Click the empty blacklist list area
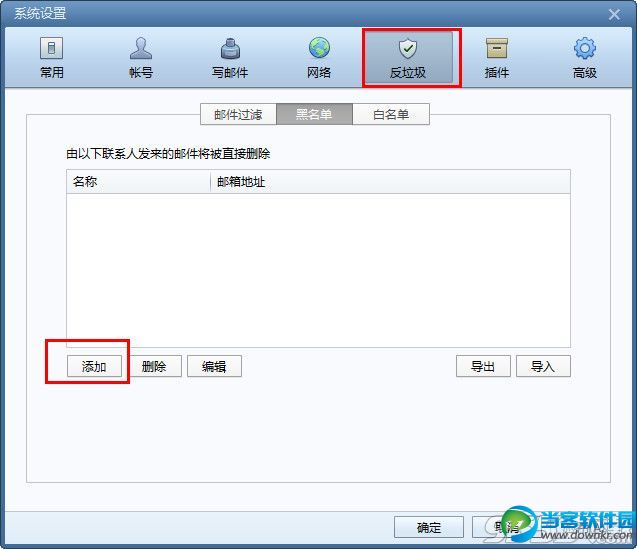The width and height of the screenshot is (637, 549). click(x=318, y=270)
